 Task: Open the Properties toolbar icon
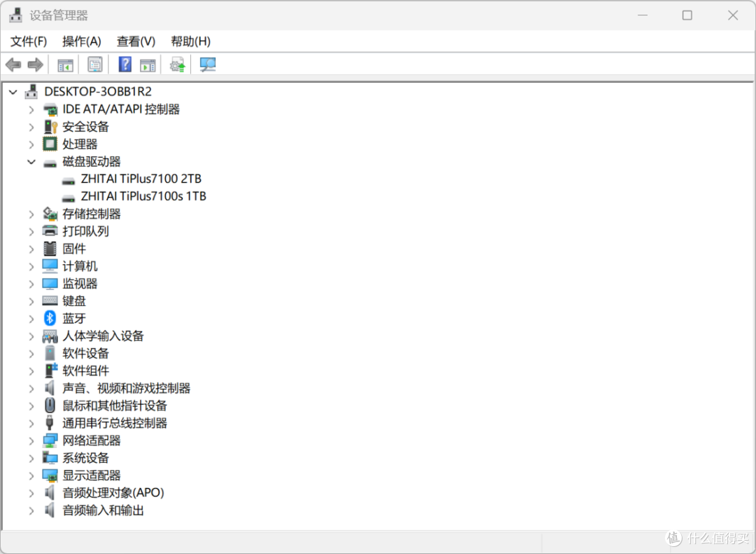95,64
